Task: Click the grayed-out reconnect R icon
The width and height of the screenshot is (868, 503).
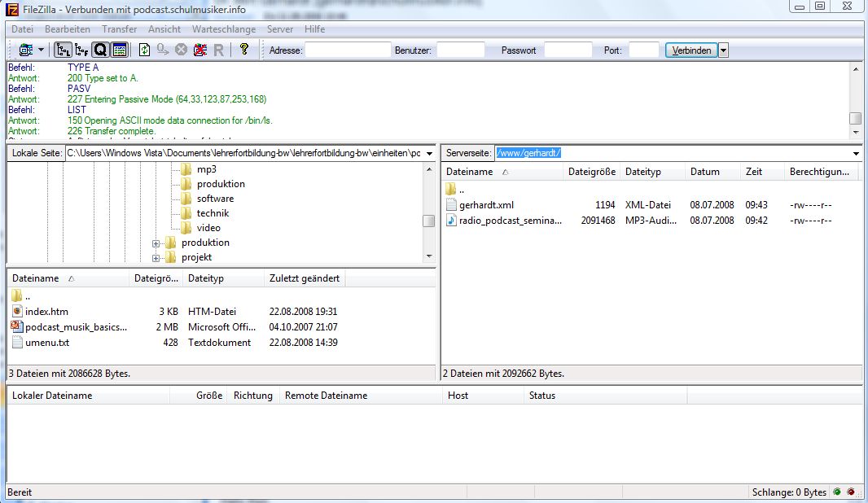Action: coord(218,50)
